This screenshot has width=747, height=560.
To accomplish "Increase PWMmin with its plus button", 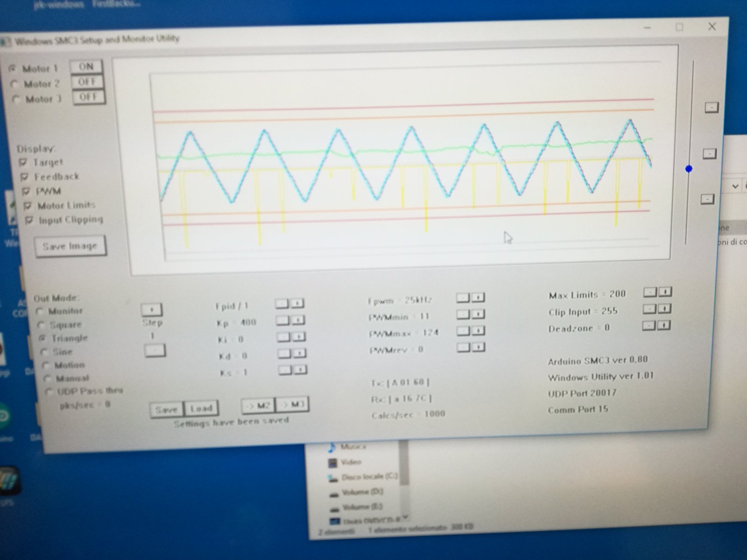I will click(x=478, y=315).
